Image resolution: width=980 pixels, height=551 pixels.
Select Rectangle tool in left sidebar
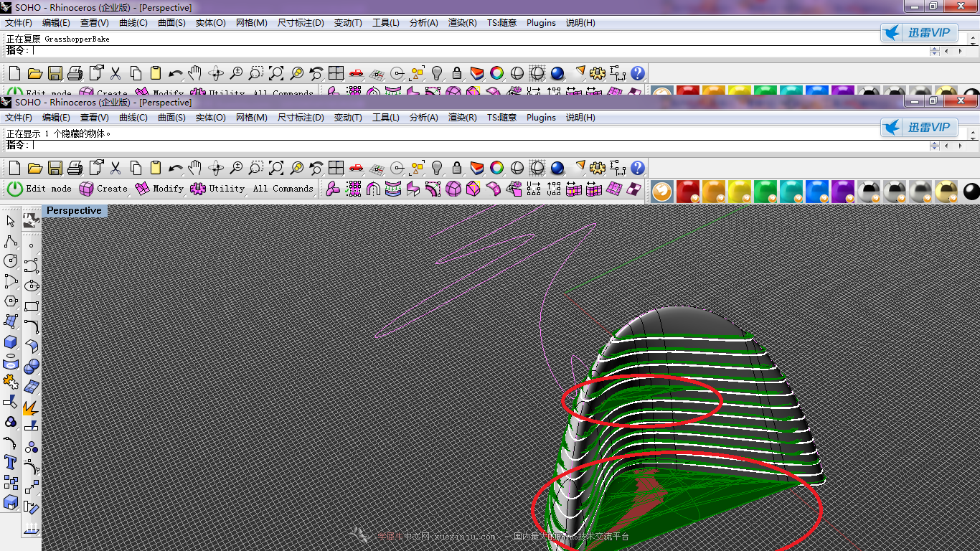(31, 306)
